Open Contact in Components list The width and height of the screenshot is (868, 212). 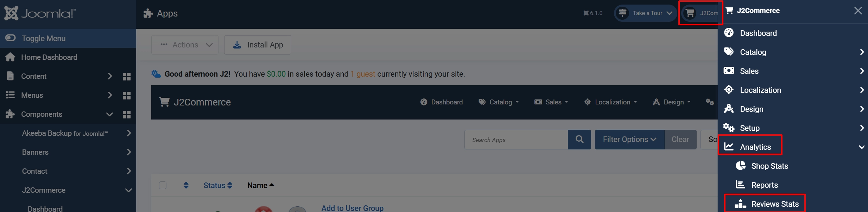click(x=34, y=171)
